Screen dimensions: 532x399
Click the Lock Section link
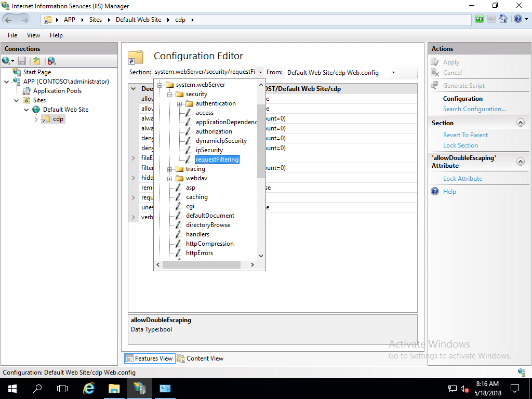coord(460,145)
